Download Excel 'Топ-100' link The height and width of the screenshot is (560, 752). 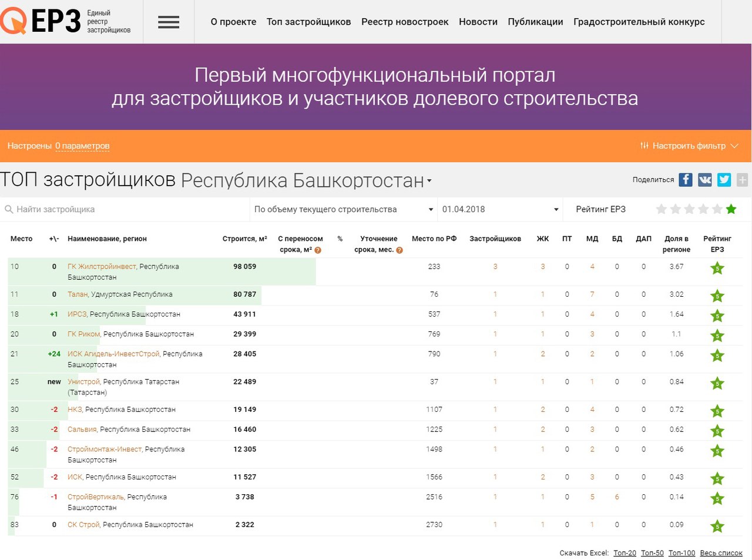pos(681,553)
